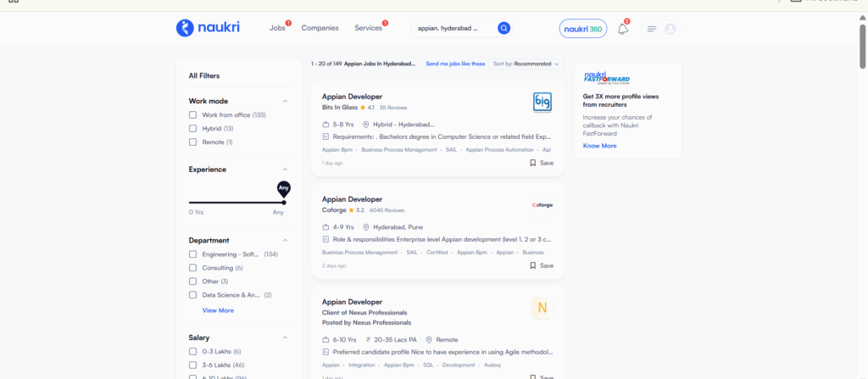Screen dimensions: 868x379
Task: Click the Experience slider Any handle
Action: [284, 203]
